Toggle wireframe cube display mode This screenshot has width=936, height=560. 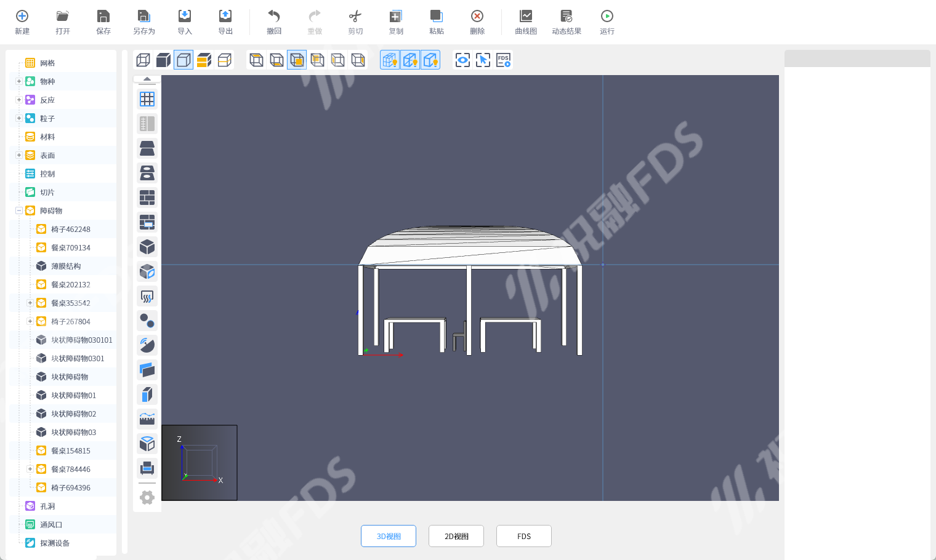pyautogui.click(x=143, y=60)
